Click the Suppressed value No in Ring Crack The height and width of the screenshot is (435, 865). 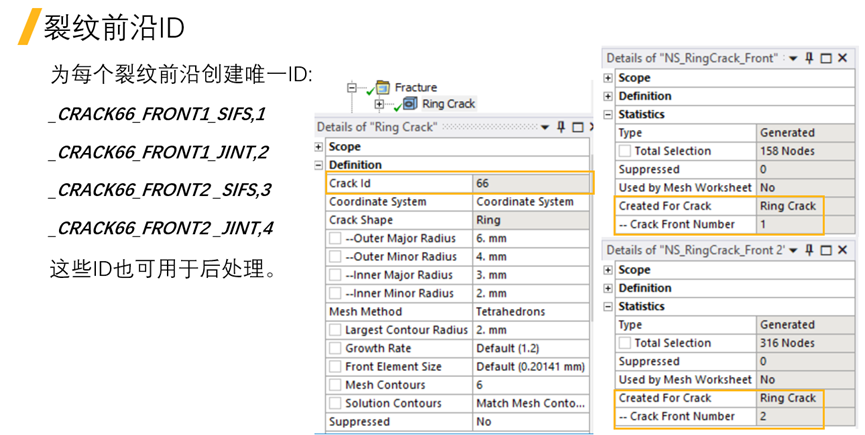[x=532, y=421]
